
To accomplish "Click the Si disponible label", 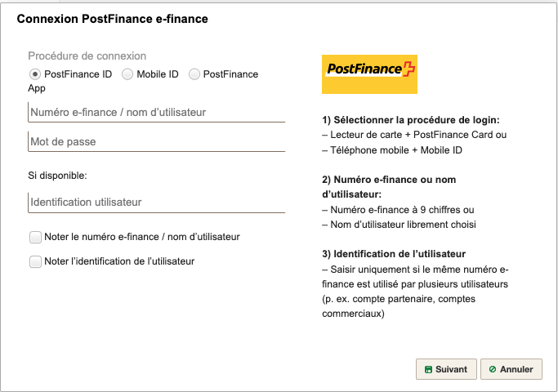I will 57,176.
